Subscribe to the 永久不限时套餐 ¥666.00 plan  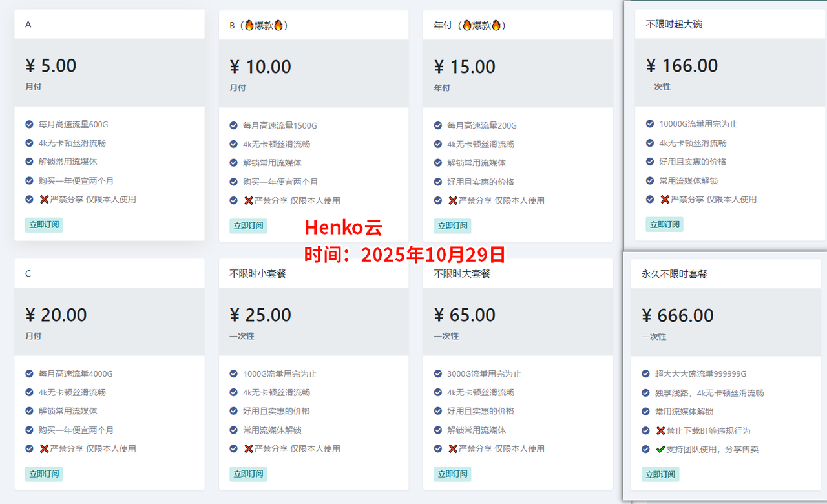pyautogui.click(x=660, y=474)
